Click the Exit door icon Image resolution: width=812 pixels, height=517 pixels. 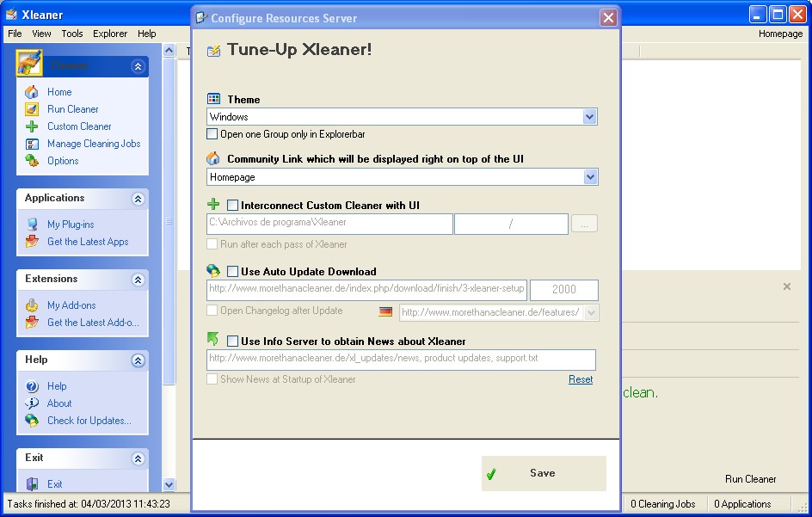32,483
